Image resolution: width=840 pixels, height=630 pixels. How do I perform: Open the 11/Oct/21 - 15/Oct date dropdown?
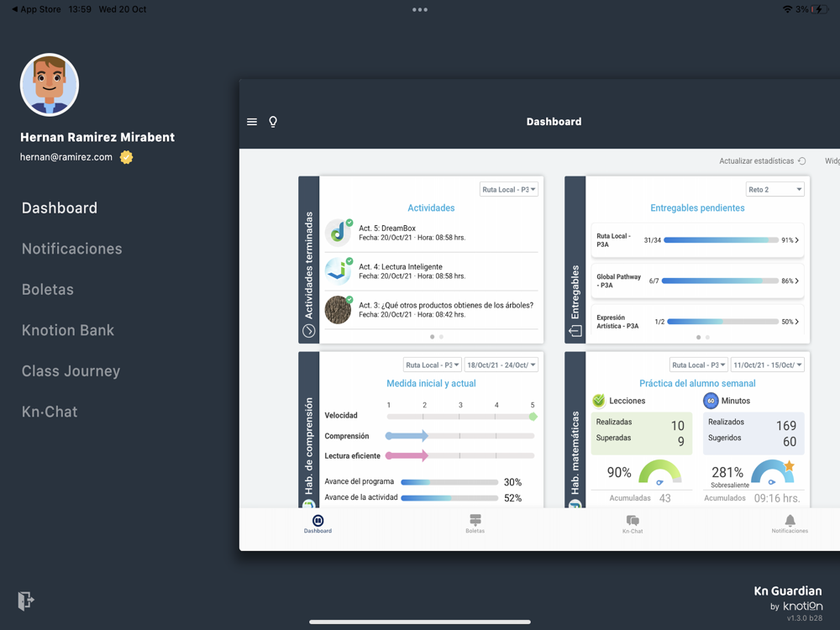768,365
